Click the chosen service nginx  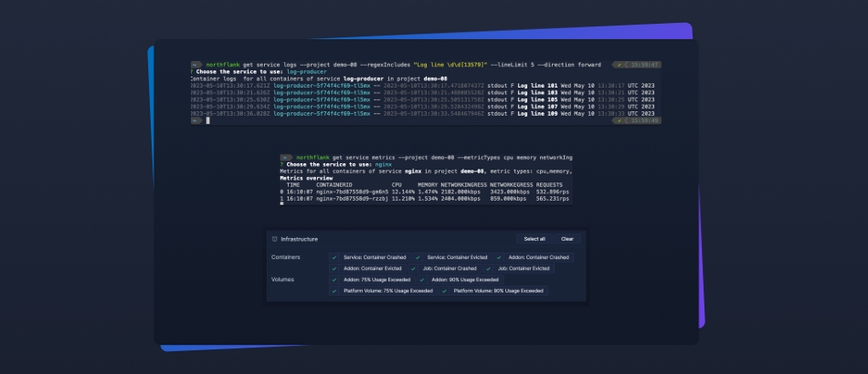click(x=384, y=164)
